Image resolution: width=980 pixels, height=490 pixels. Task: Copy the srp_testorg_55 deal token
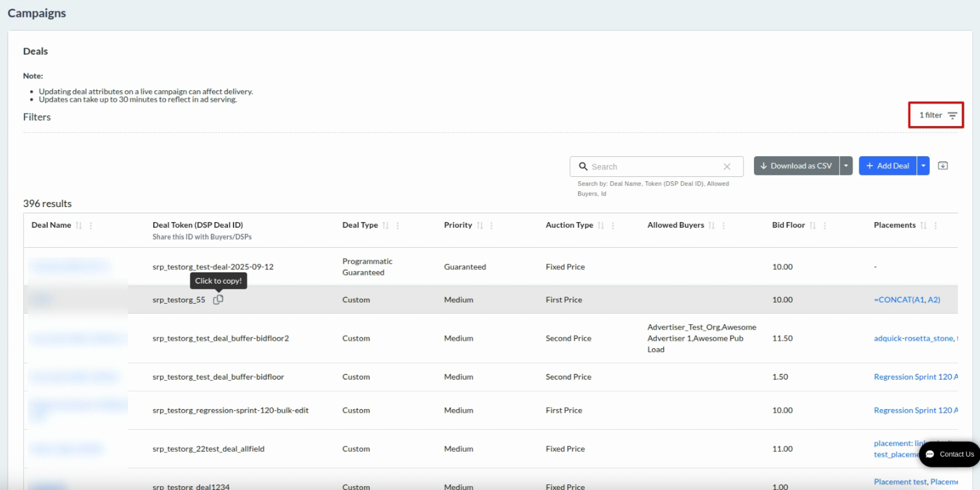(218, 300)
